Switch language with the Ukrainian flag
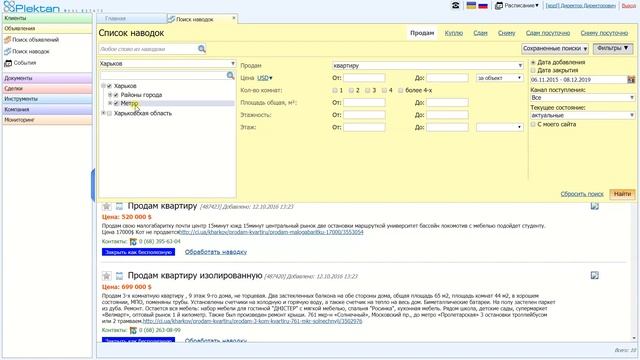 click(x=471, y=5)
